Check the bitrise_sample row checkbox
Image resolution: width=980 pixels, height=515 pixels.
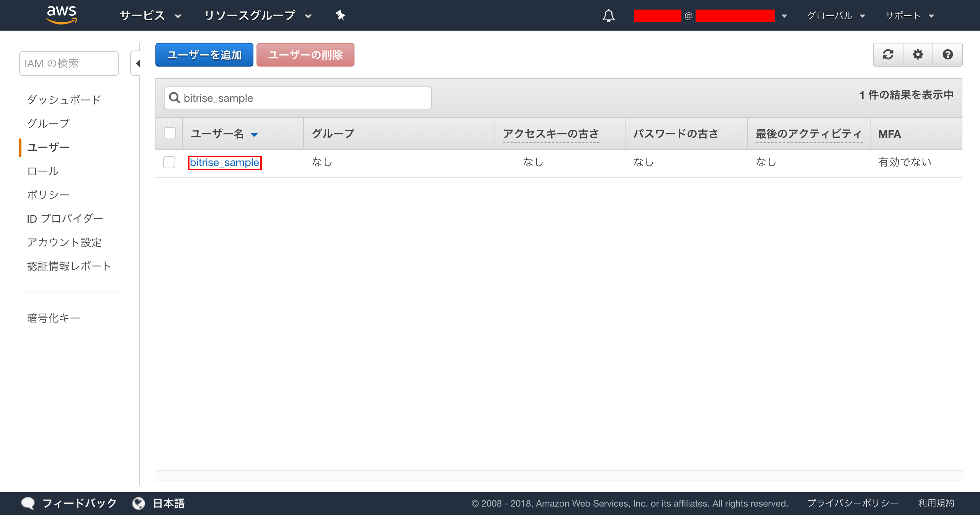[x=169, y=162]
